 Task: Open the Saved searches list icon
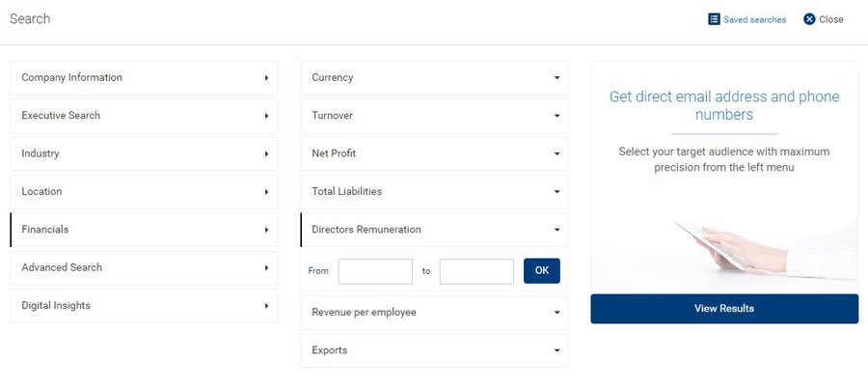[714, 19]
